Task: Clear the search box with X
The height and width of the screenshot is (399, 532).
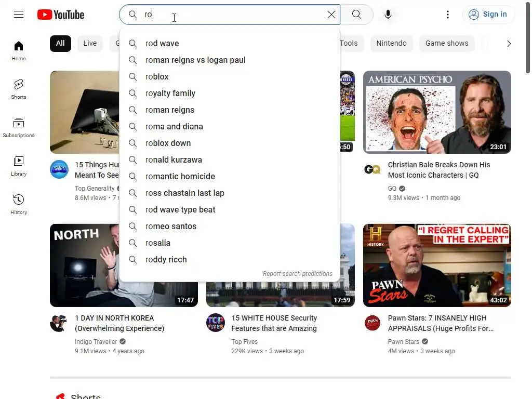Action: (x=331, y=14)
